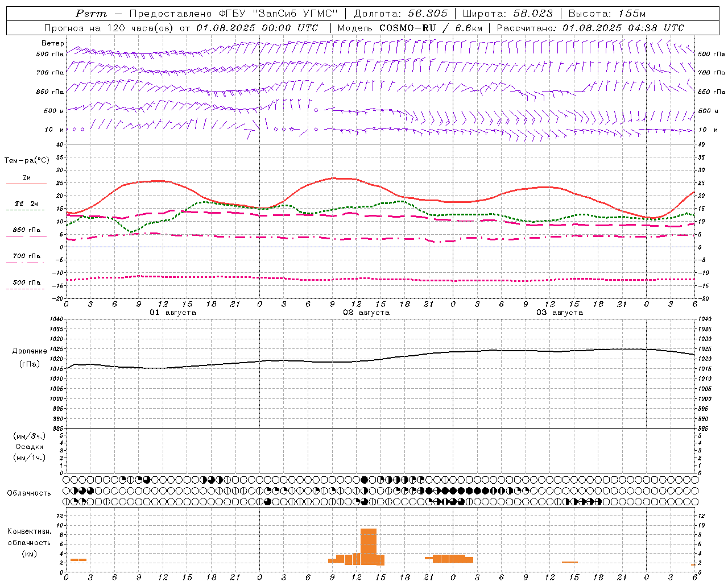Click the right-side 850 гПа wind level label
The height and width of the screenshot is (582, 728).
(712, 92)
